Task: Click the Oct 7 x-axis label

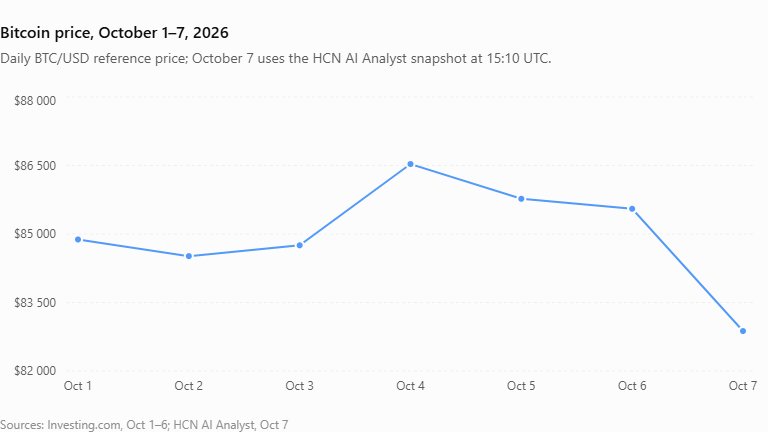Action: pyautogui.click(x=743, y=386)
